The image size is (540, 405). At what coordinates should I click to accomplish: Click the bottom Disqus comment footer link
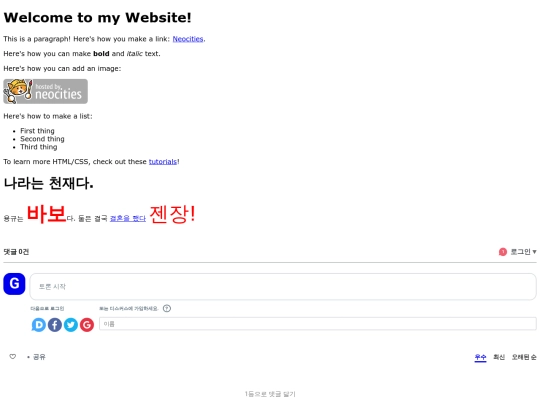tap(270, 394)
